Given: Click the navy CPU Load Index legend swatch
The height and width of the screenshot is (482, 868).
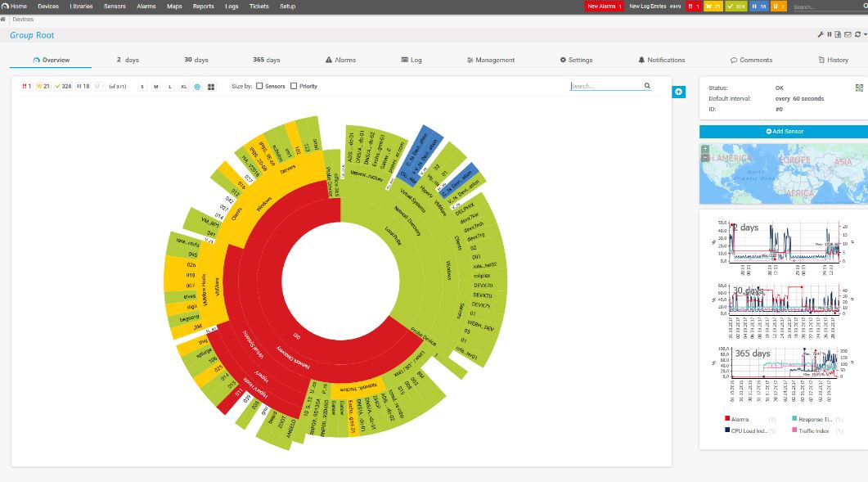Looking at the screenshot, I should coord(727,430).
